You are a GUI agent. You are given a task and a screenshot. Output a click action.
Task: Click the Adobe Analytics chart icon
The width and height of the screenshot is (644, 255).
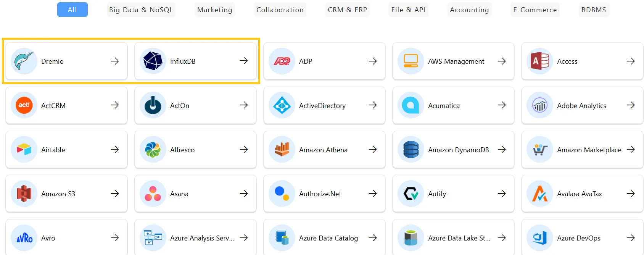540,105
